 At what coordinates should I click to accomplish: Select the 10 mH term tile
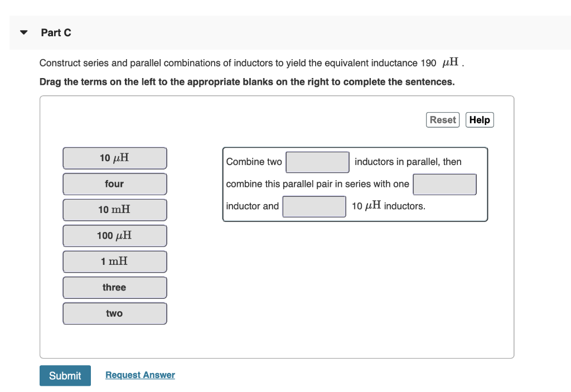[x=115, y=210]
